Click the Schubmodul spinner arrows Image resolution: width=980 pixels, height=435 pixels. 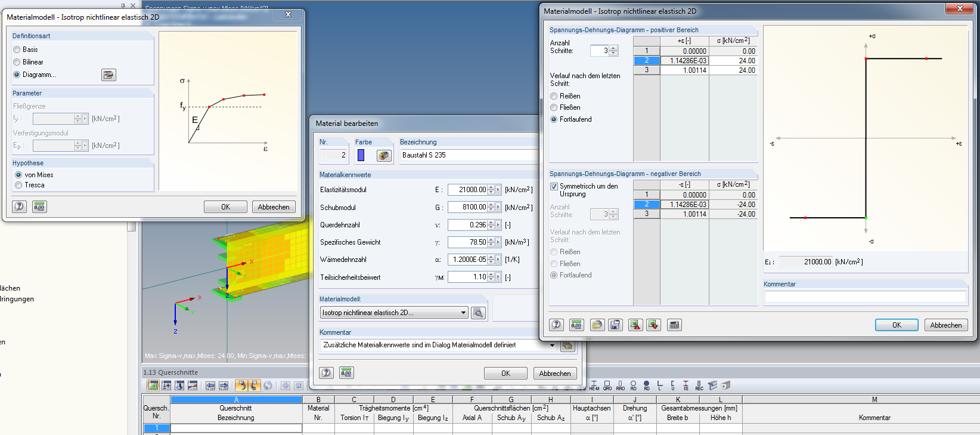pos(491,207)
